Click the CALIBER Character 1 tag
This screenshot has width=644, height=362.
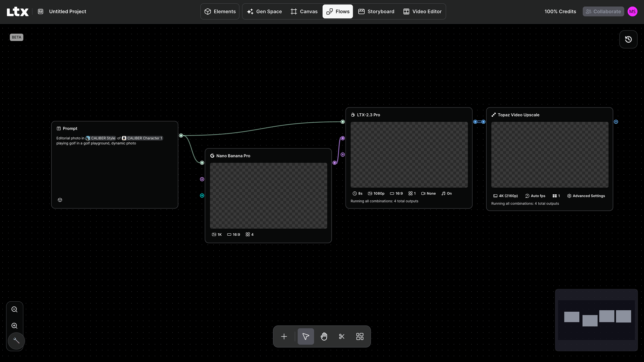pyautogui.click(x=142, y=138)
